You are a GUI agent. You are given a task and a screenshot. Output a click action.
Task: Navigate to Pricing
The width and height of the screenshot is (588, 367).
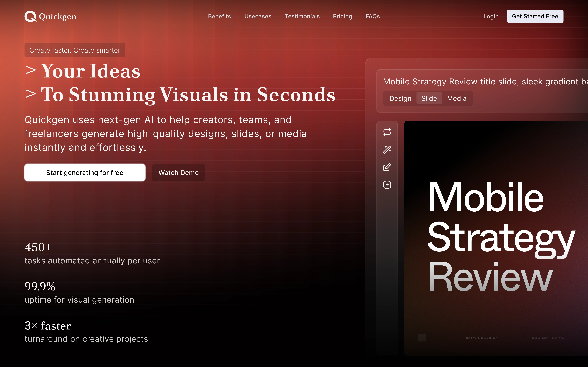[x=342, y=16]
